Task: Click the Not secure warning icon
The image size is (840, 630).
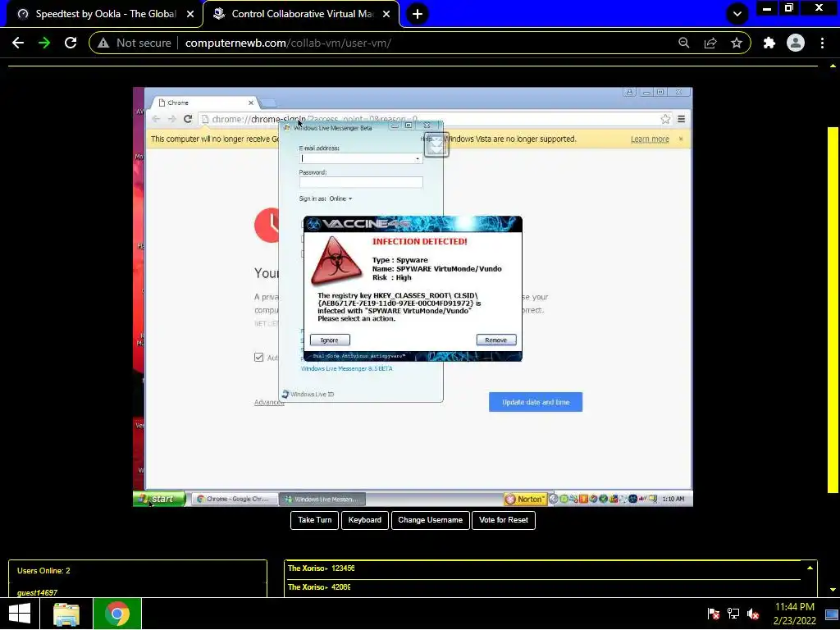Action: pyautogui.click(x=103, y=43)
